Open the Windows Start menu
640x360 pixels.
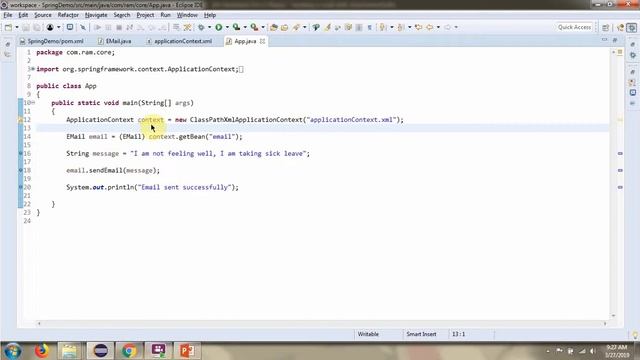pyautogui.click(x=13, y=351)
